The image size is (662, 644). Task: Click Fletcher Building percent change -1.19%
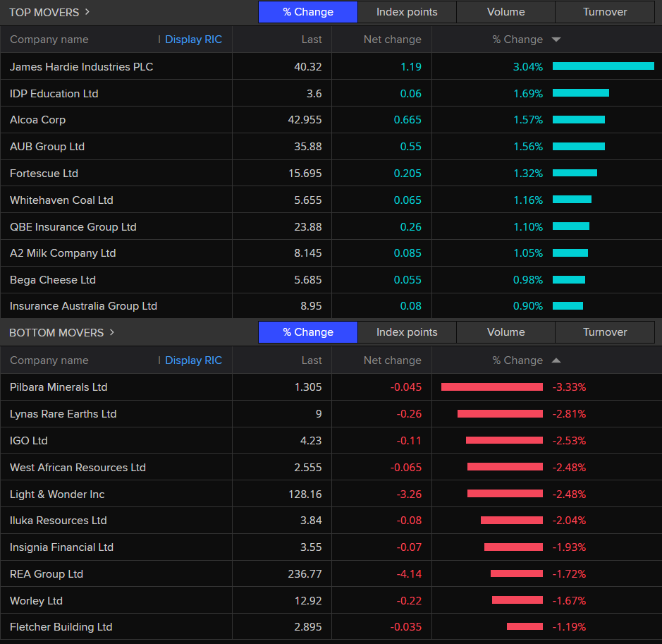point(569,627)
